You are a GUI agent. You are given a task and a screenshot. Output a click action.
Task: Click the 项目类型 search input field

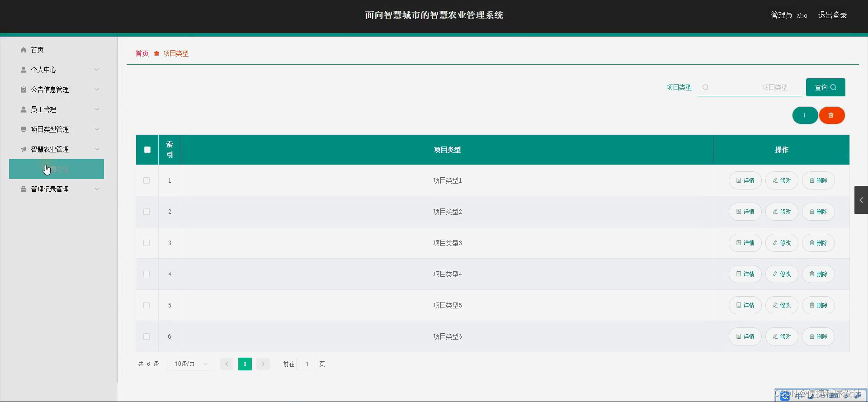[x=750, y=87]
